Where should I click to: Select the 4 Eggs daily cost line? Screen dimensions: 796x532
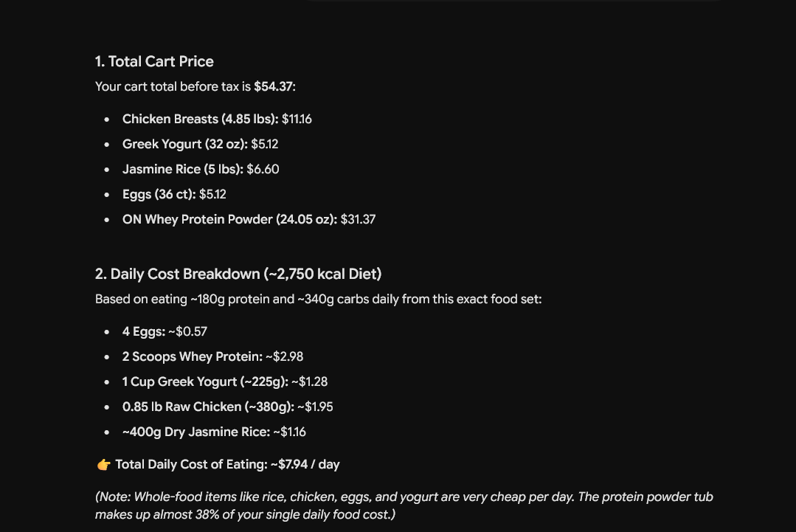[x=165, y=331]
